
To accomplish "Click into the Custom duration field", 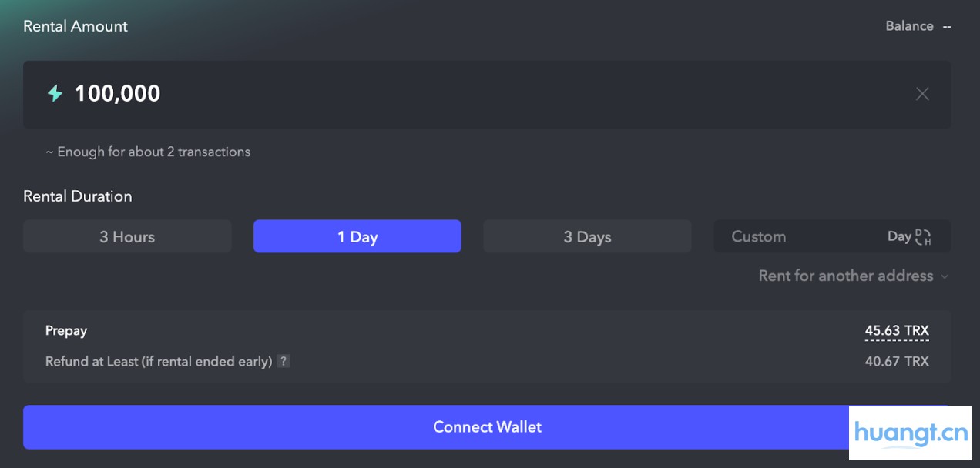I will pyautogui.click(x=794, y=237).
